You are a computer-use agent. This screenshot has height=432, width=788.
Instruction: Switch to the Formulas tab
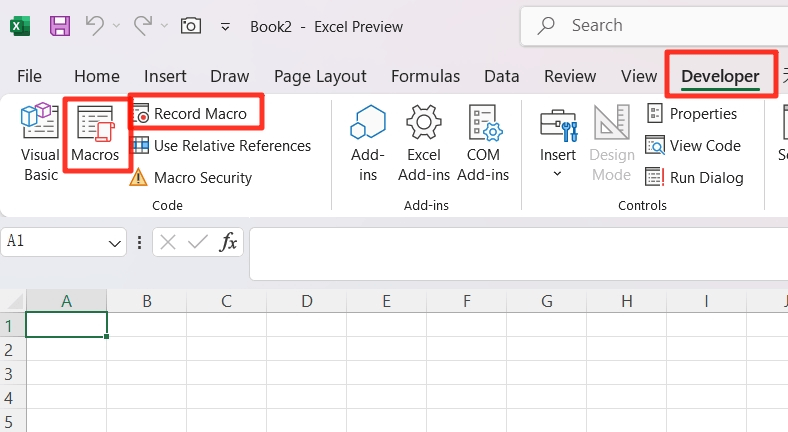(x=425, y=76)
